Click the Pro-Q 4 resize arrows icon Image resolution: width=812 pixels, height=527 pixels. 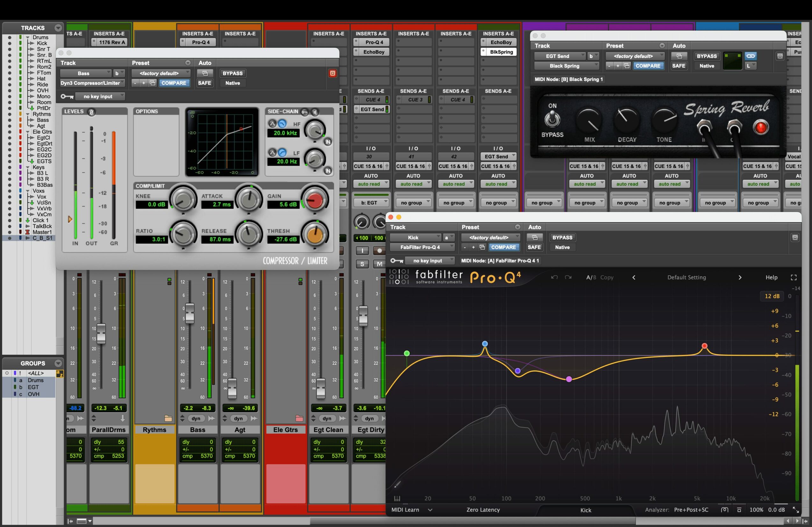796,509
